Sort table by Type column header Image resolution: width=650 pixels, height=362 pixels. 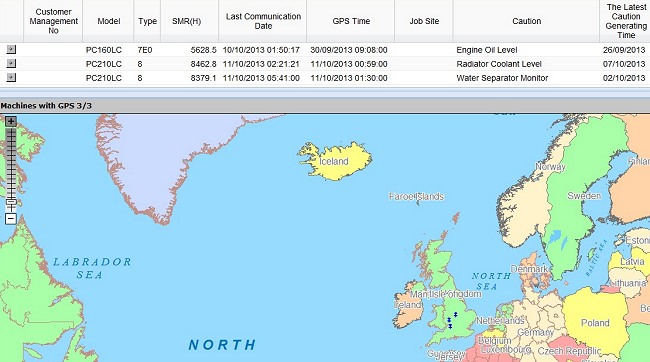pos(147,21)
